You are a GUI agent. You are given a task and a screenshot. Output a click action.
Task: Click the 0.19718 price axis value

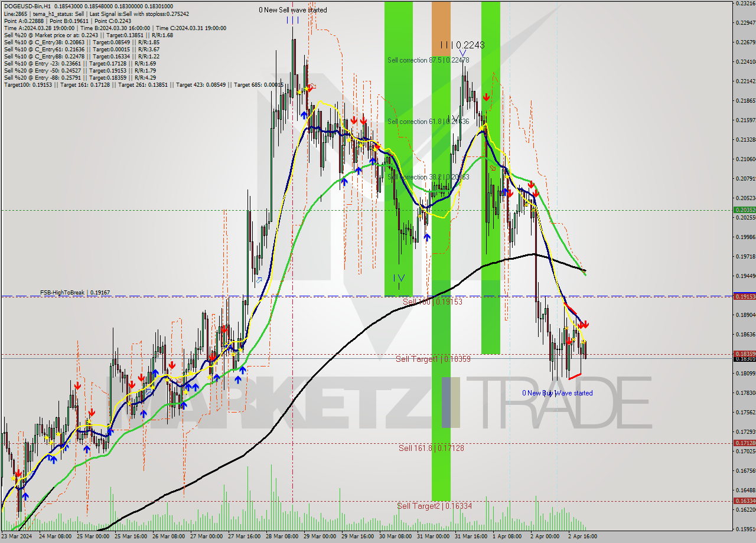745,257
